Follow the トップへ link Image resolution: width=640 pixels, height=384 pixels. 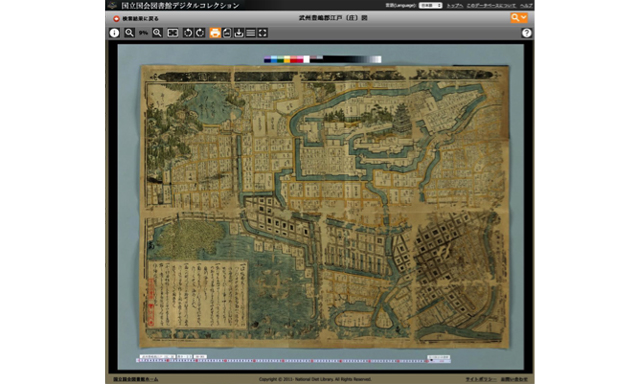(455, 6)
